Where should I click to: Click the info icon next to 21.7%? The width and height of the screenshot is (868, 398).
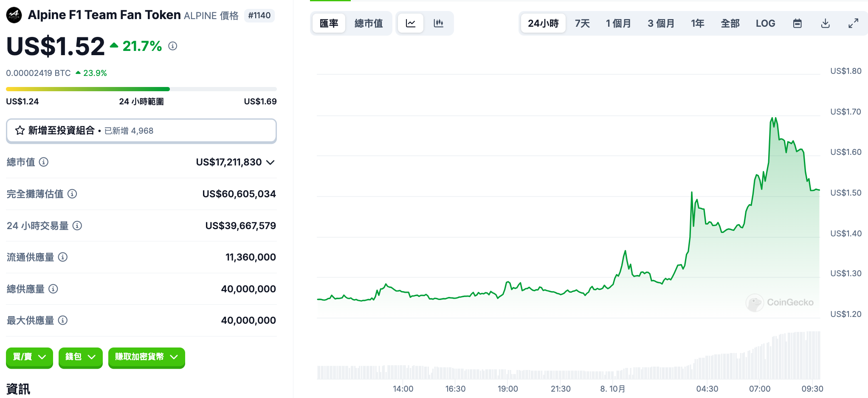[172, 46]
